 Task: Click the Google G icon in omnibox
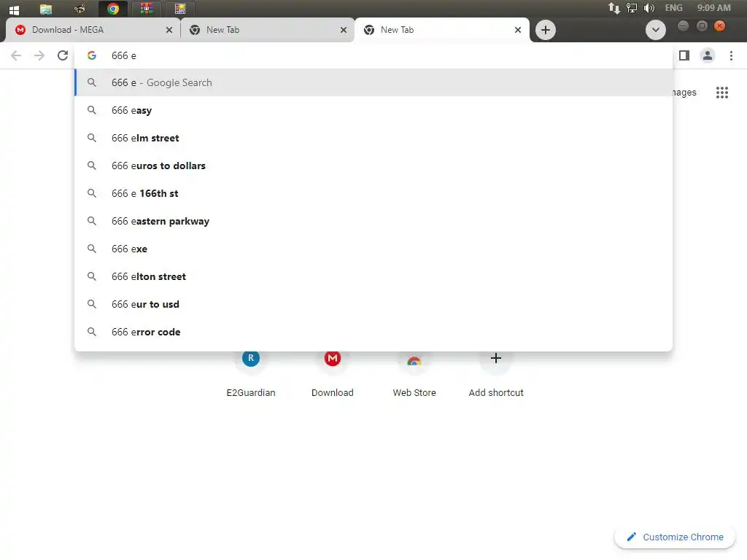tap(92, 55)
